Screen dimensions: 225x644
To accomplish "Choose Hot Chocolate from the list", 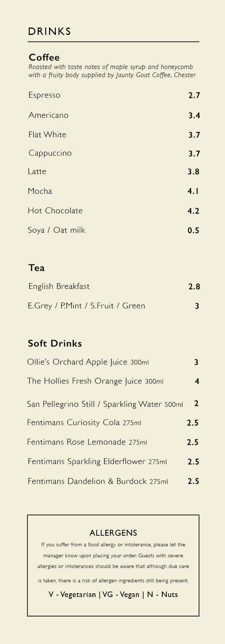I will (55, 211).
